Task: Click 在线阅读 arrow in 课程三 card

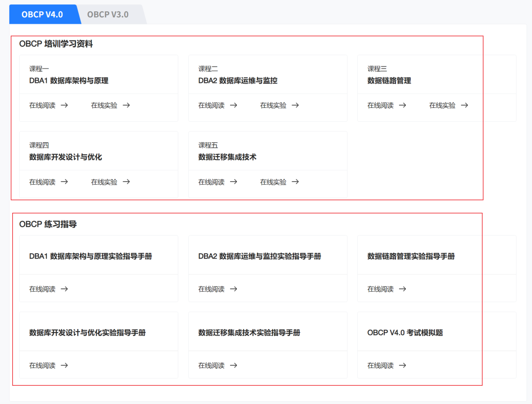Action: click(402, 105)
